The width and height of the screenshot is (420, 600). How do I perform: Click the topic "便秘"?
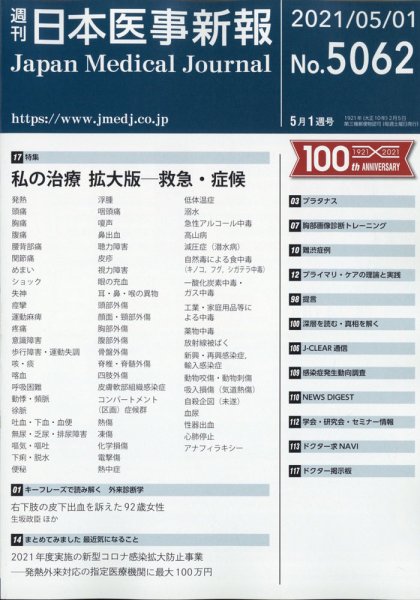19,469
